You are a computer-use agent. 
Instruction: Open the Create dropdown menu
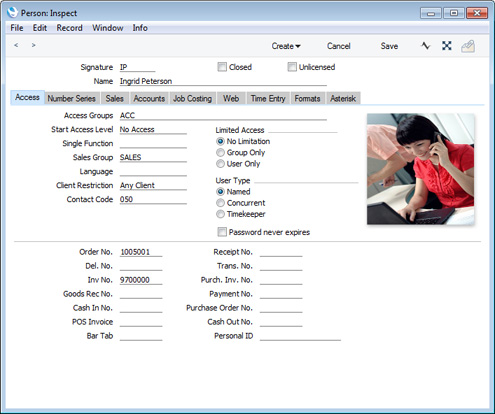click(286, 46)
